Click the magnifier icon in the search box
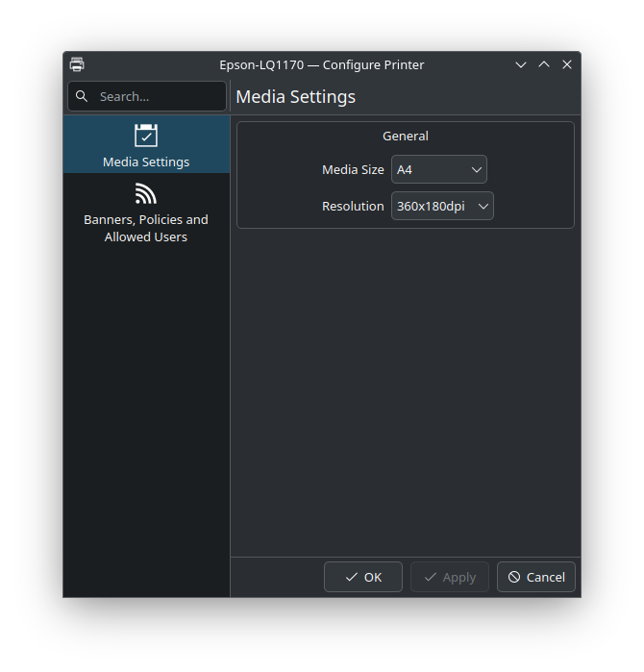This screenshot has height=672, width=644. [x=82, y=96]
